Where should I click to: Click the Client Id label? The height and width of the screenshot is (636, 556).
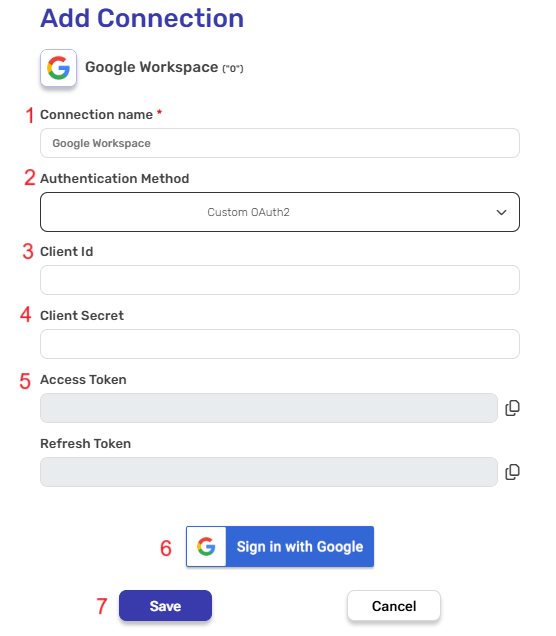click(67, 251)
